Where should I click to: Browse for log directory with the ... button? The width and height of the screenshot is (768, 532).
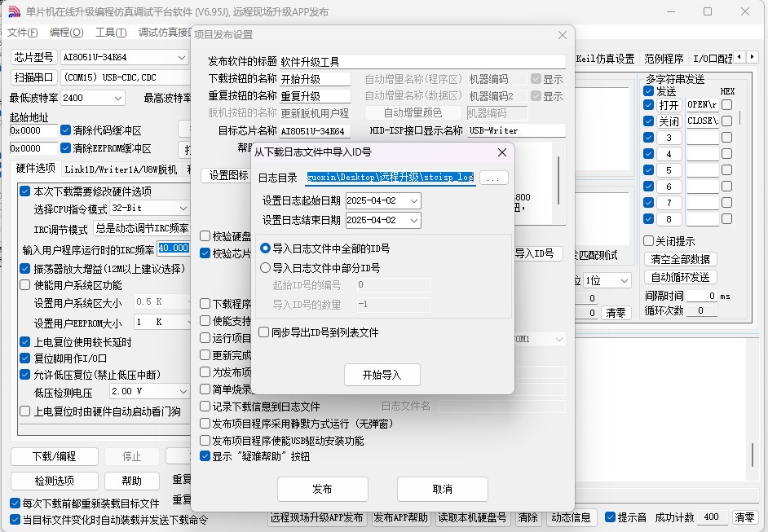pyautogui.click(x=494, y=178)
